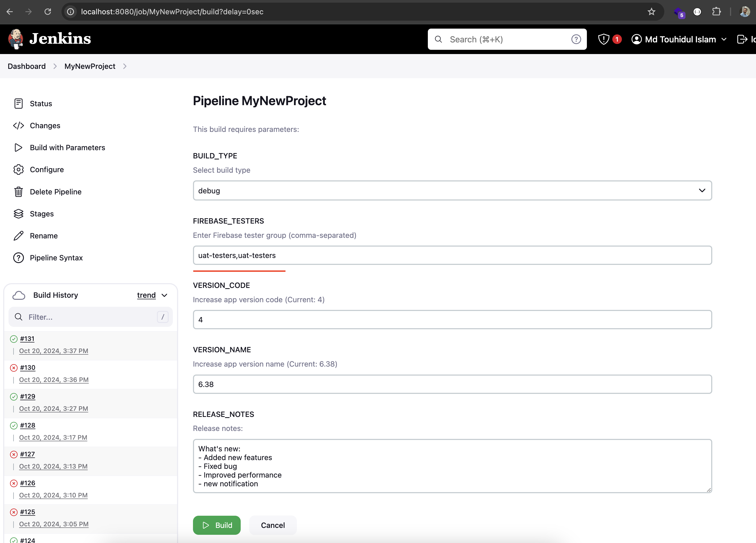Open the BUILD_TYPE debug dropdown
The height and width of the screenshot is (543, 756).
(452, 190)
